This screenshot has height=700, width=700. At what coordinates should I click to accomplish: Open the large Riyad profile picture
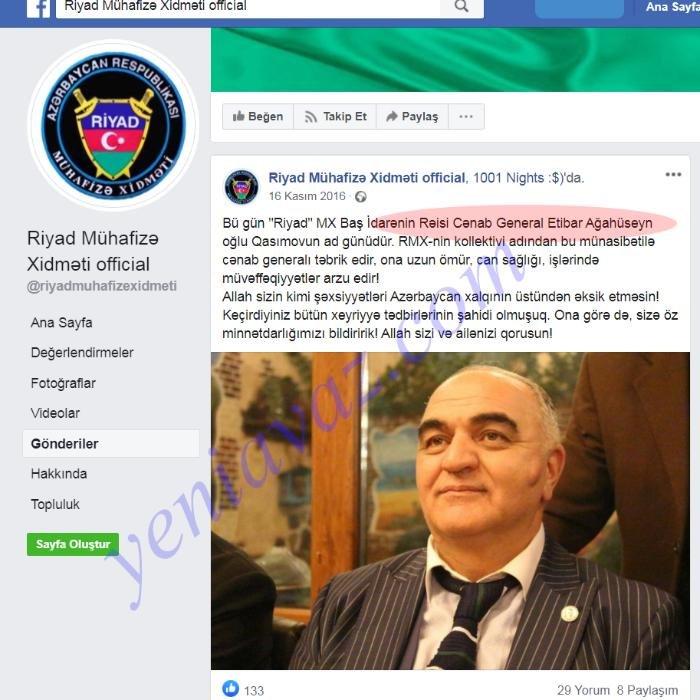point(113,125)
